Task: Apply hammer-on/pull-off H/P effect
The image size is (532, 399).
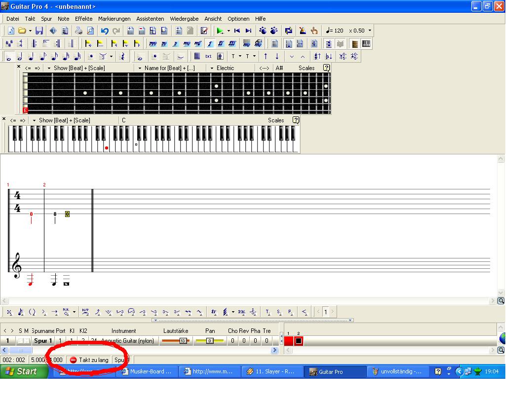Action: coord(85,312)
